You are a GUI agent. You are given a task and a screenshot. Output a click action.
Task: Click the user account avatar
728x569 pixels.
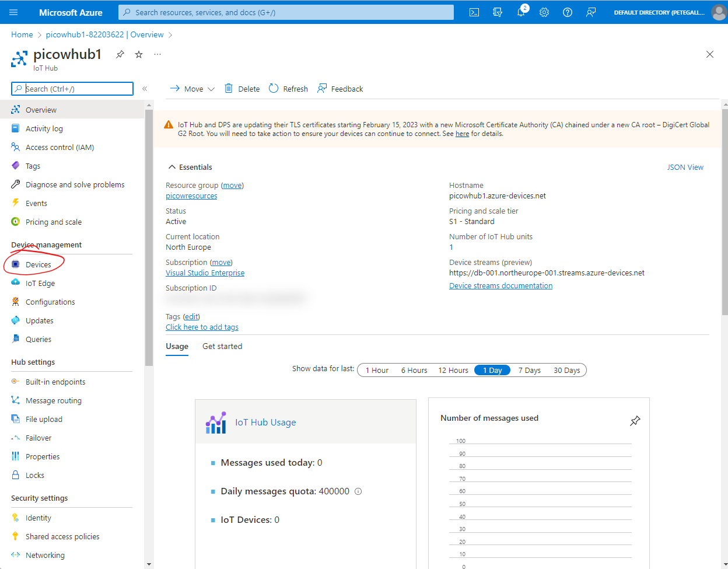pos(719,12)
